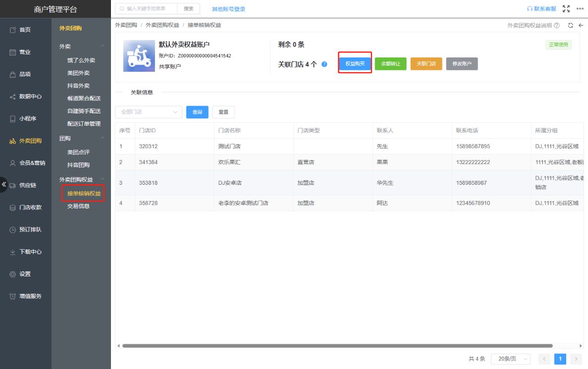Collapse the 外卖 submenu group
Image resolution: width=588 pixels, height=369 pixels.
pyautogui.click(x=103, y=46)
